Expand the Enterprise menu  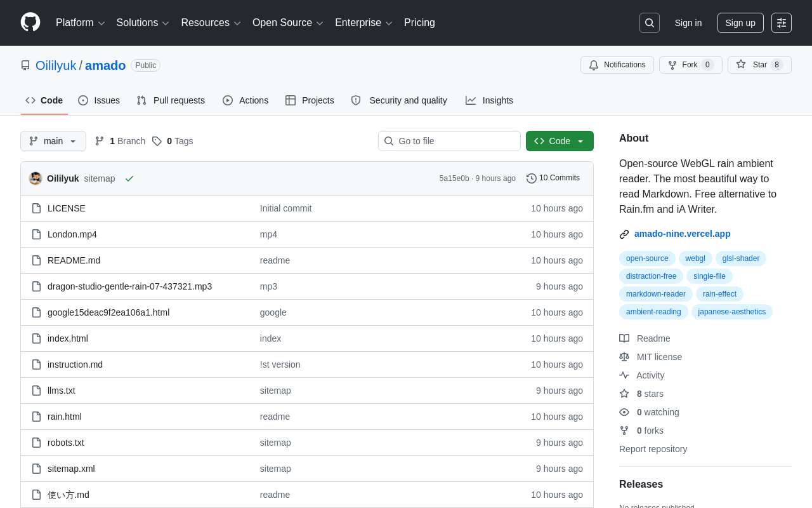(363, 23)
